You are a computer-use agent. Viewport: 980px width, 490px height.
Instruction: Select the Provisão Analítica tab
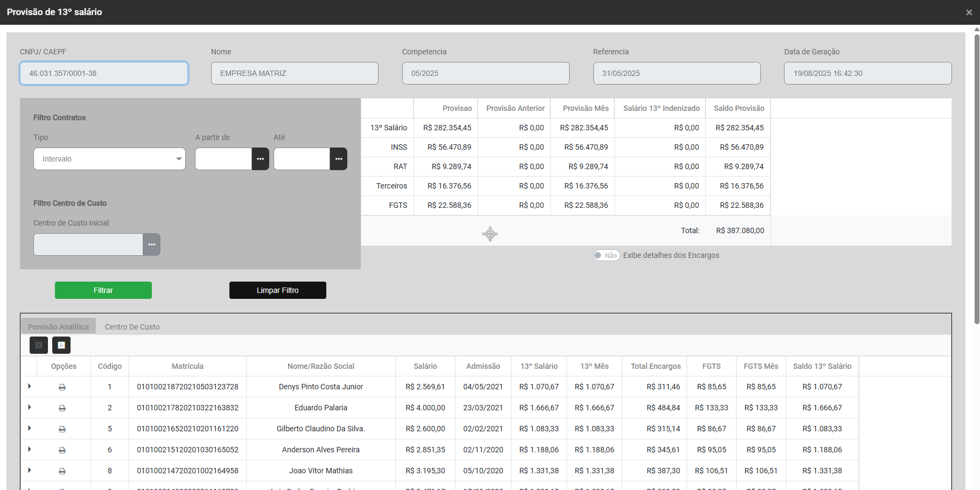coord(58,327)
